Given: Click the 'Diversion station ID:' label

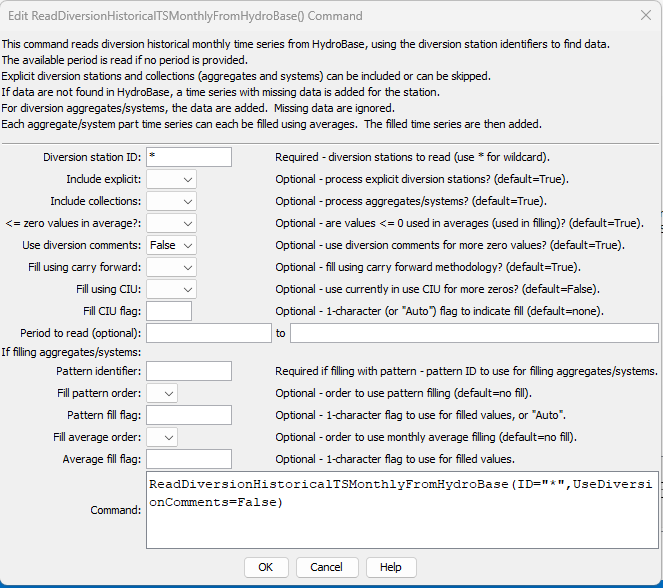Looking at the screenshot, I should click(x=92, y=157).
